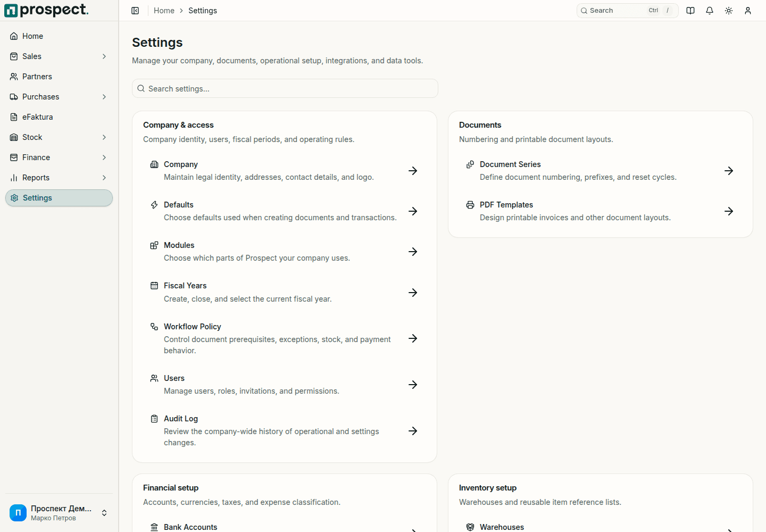The width and height of the screenshot is (766, 532).
Task: Select Settings in the sidebar
Action: [x=59, y=198]
